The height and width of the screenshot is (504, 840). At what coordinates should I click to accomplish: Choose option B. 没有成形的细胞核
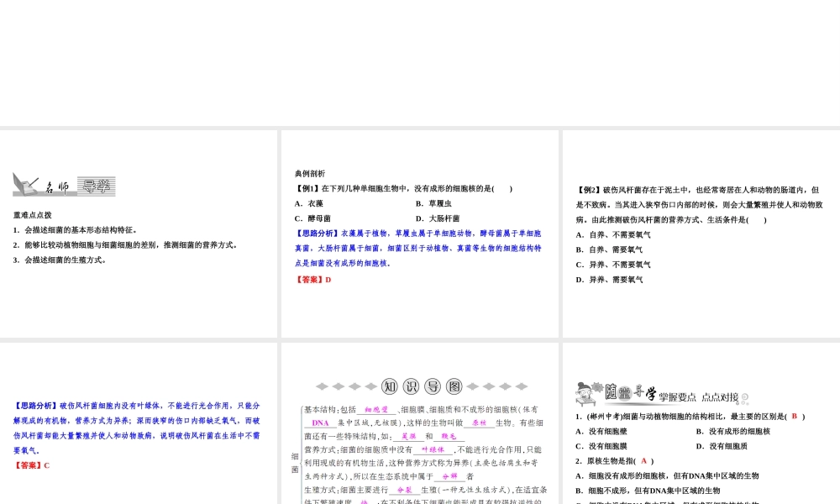[732, 431]
